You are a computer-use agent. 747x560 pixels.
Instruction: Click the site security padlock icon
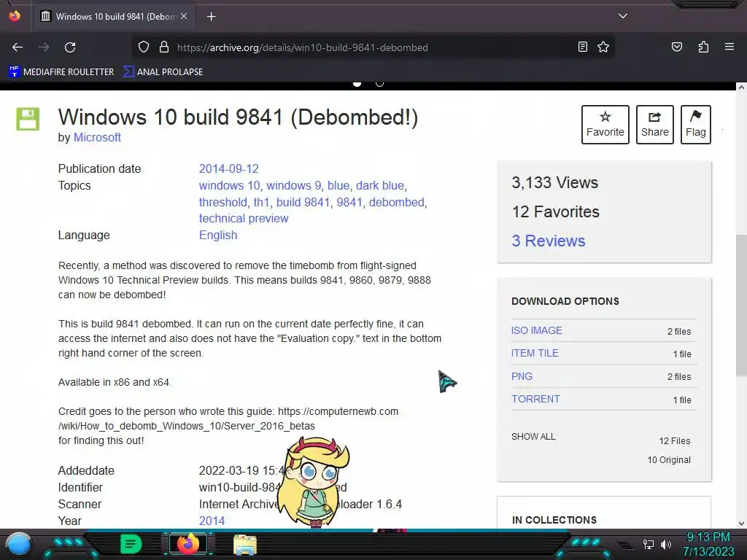pyautogui.click(x=164, y=47)
